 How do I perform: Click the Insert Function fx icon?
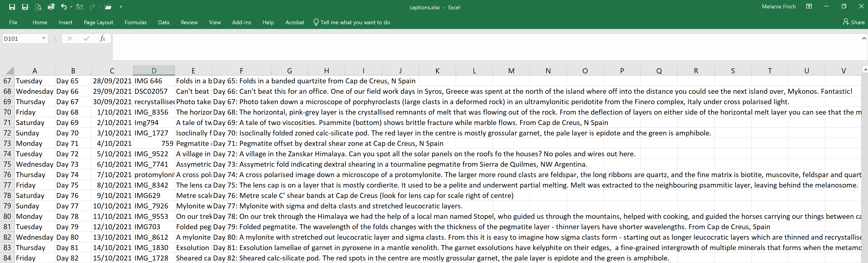(102, 38)
